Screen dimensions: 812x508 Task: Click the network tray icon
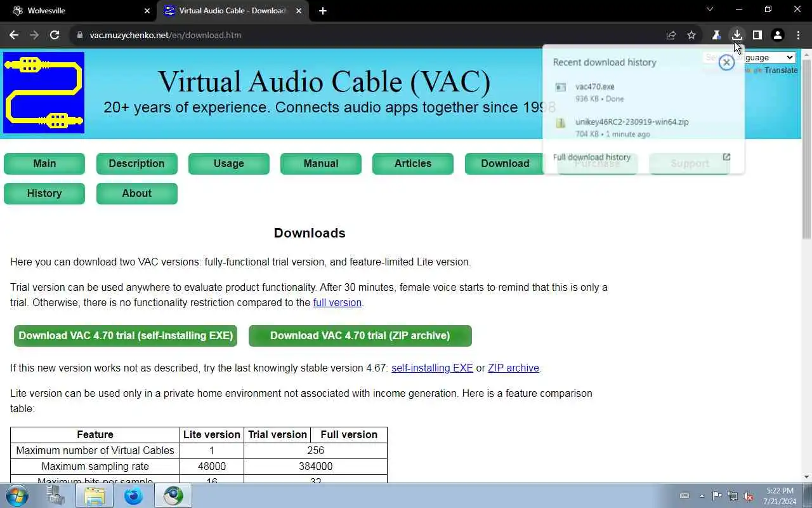(733, 496)
